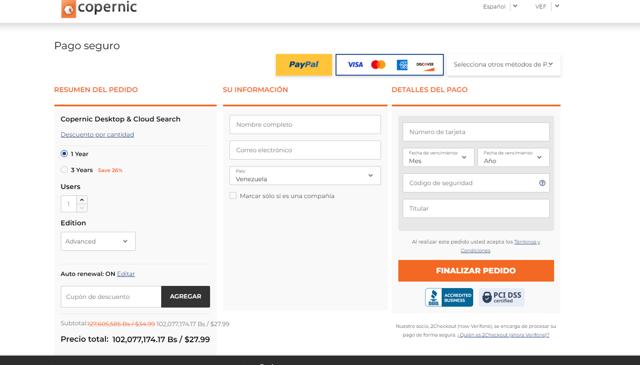The width and height of the screenshot is (640, 365).
Task: Click the AGREGAR coupon button
Action: click(186, 296)
